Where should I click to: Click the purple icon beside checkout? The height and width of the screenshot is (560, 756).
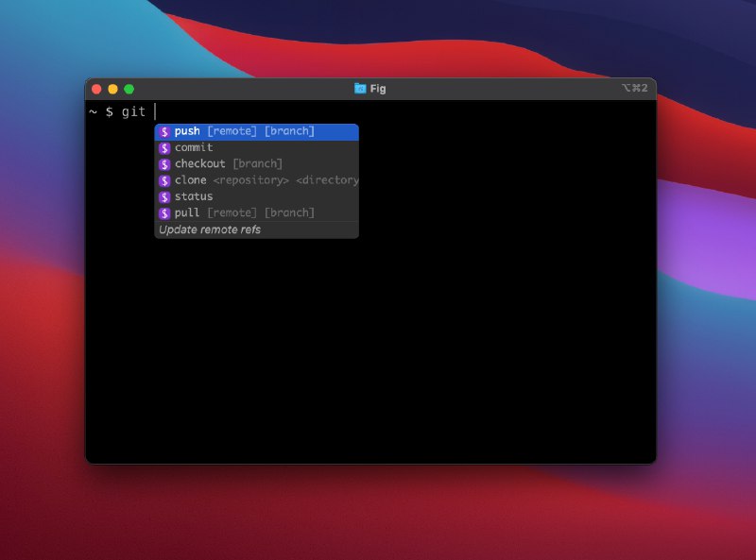(164, 164)
